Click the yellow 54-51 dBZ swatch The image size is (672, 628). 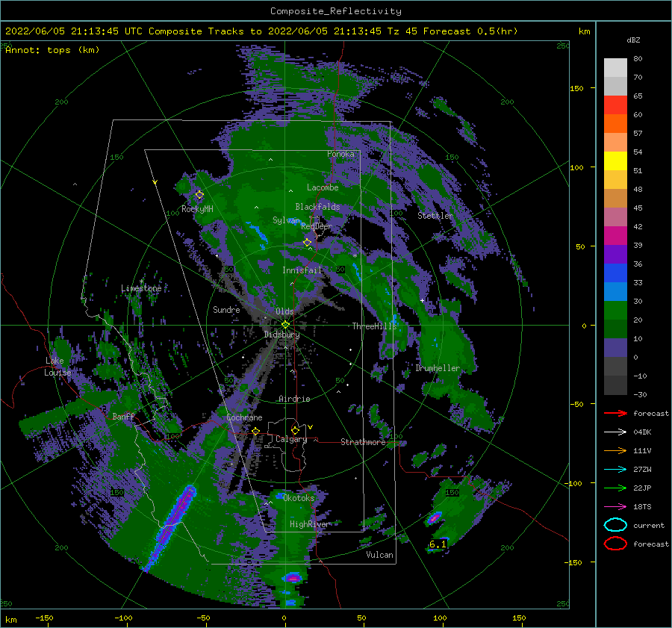point(615,161)
